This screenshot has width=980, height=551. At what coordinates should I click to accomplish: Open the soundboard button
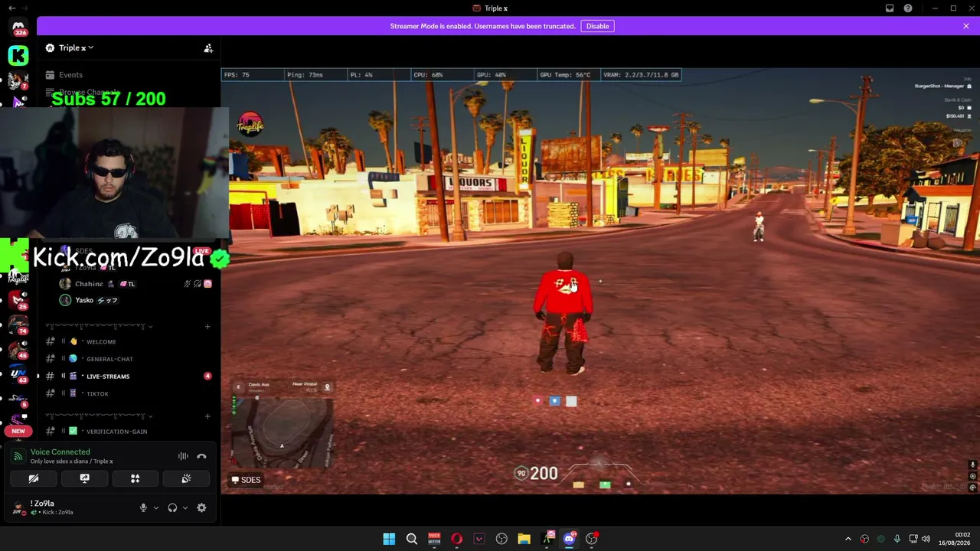pyautogui.click(x=186, y=479)
